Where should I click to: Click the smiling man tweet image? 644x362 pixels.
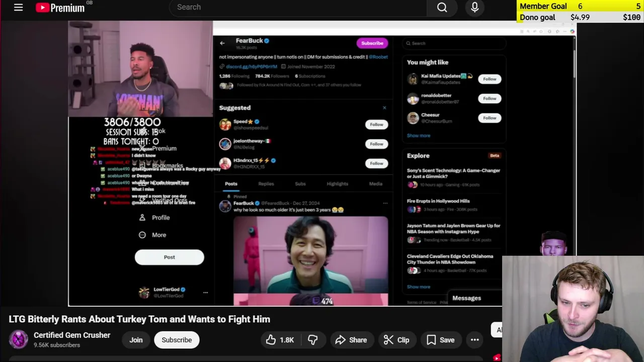[310, 261]
